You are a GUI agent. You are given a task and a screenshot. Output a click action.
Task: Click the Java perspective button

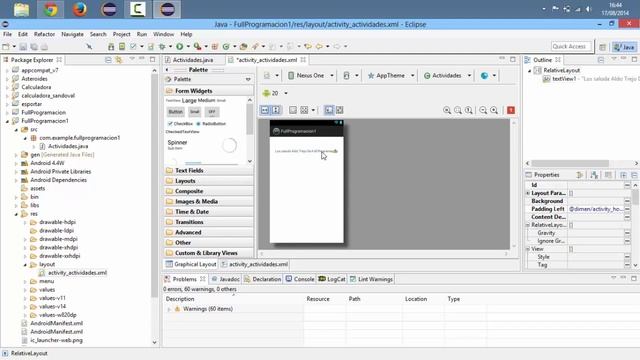coord(624,47)
